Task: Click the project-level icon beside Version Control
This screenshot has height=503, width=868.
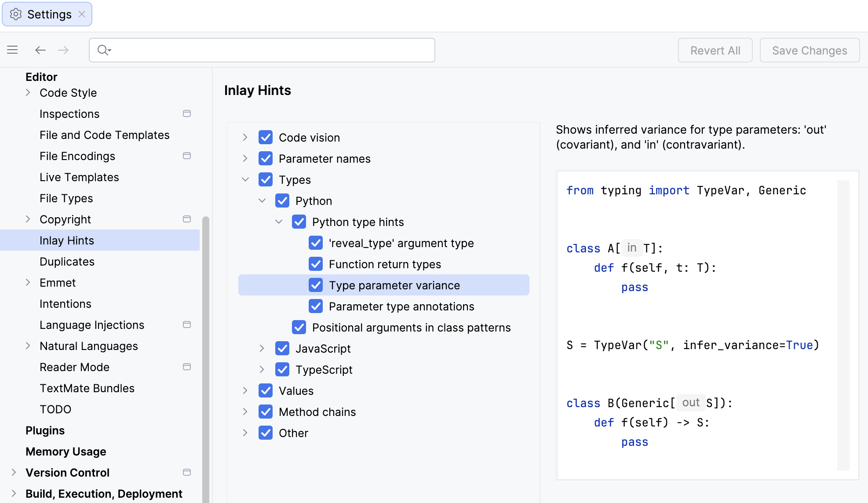Action: (187, 472)
